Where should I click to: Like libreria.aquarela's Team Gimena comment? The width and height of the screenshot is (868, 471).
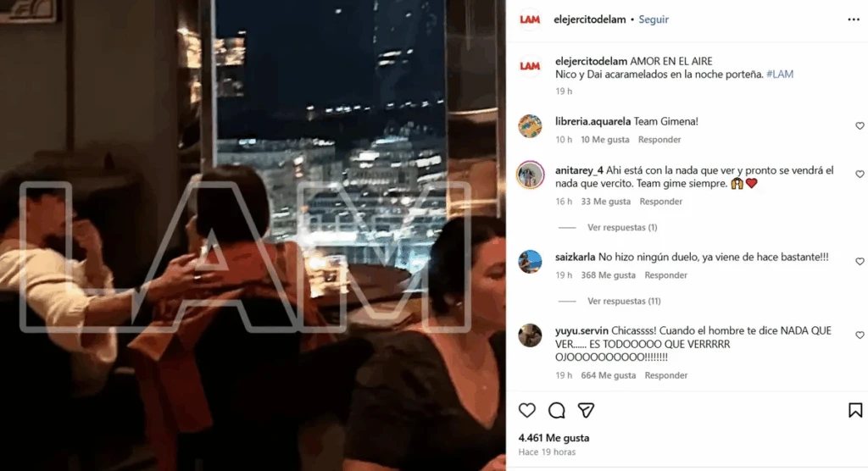point(860,126)
